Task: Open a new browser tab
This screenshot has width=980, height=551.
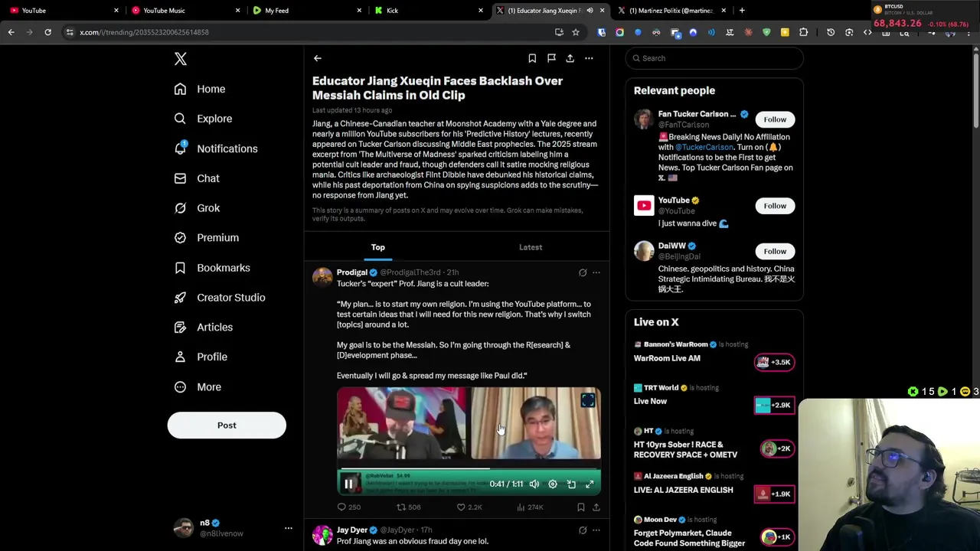Action: point(742,11)
